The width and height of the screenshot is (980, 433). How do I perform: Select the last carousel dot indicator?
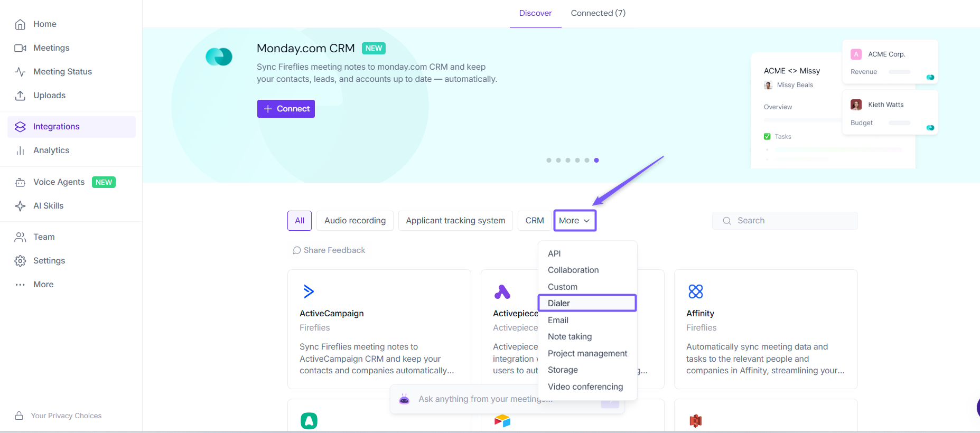(x=596, y=160)
